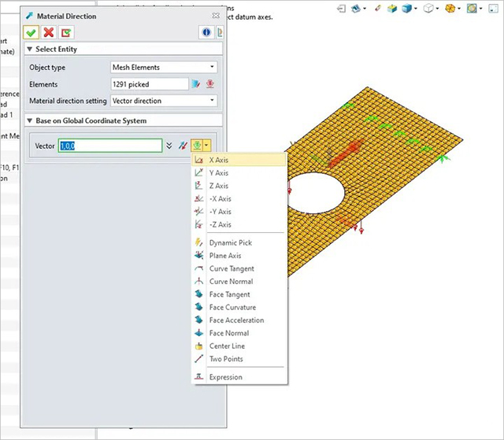Open the blue info help icon
Screen dimensions: 504x440
click(x=207, y=32)
